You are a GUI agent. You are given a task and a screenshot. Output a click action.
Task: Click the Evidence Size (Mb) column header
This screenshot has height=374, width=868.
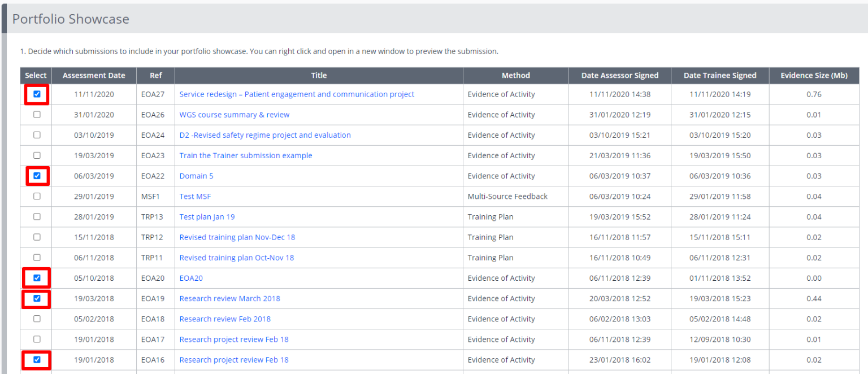[814, 75]
